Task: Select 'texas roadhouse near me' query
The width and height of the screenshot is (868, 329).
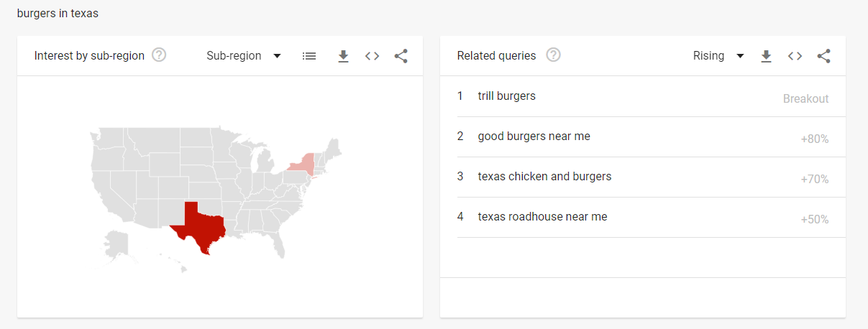Action: (x=542, y=217)
